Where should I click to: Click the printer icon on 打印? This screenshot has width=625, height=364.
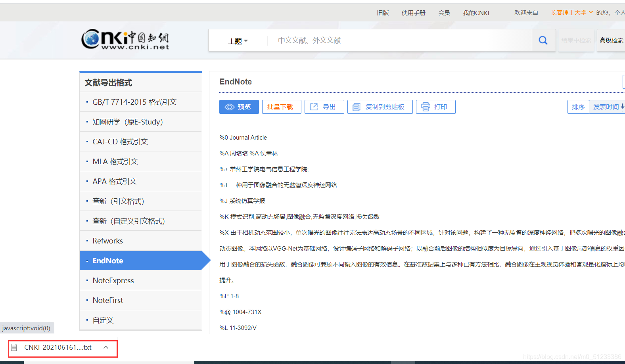(426, 107)
